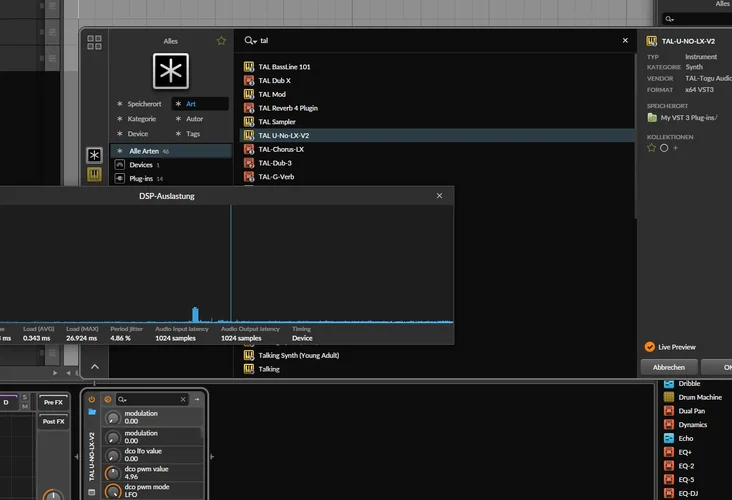Open the search magnifier dropdown in browser
This screenshot has width=732, height=500.
tap(250, 41)
